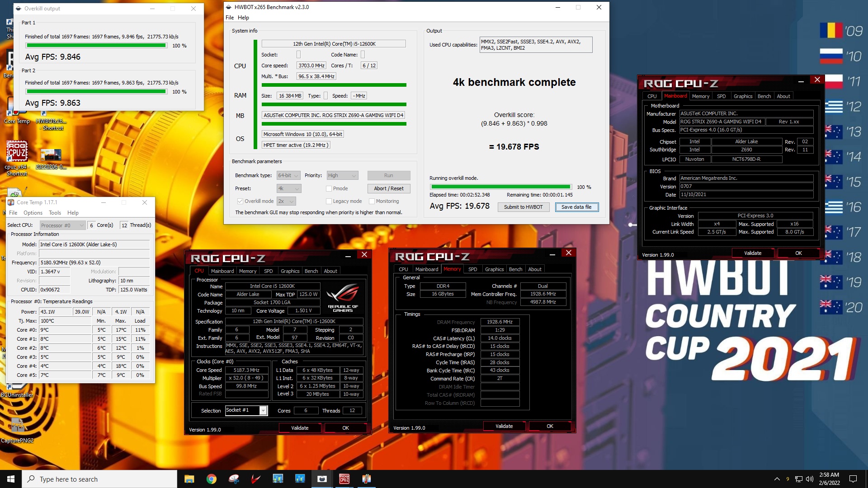Open the snipping tool taskbar icon
The image size is (868, 488).
pos(234,479)
